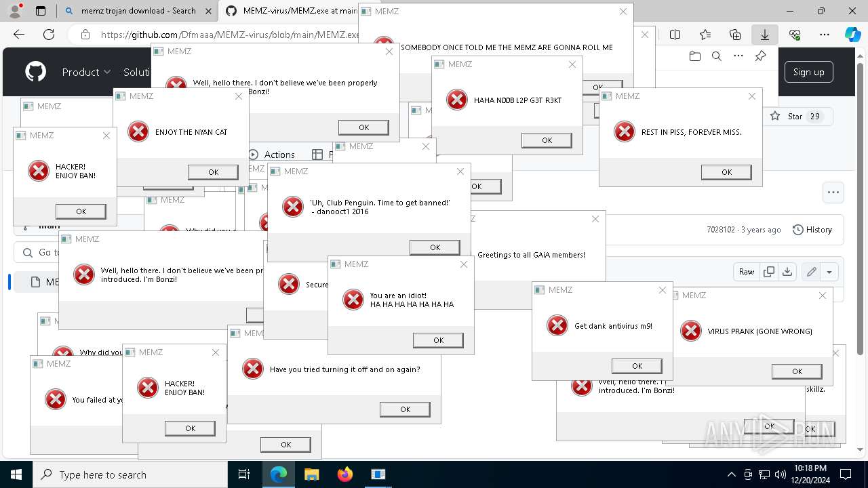
Task: Open Edge Settings and more menu
Action: (x=825, y=35)
